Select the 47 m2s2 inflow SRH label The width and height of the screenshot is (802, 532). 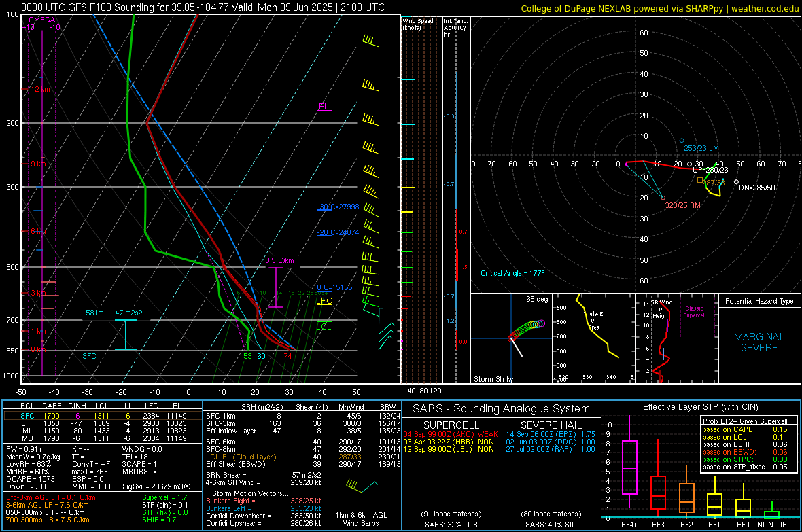(x=129, y=313)
